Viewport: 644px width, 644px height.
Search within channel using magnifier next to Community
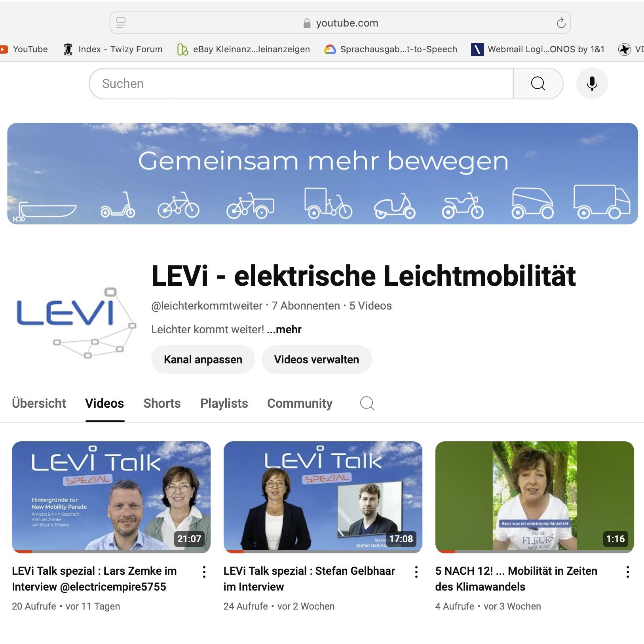coord(367,403)
